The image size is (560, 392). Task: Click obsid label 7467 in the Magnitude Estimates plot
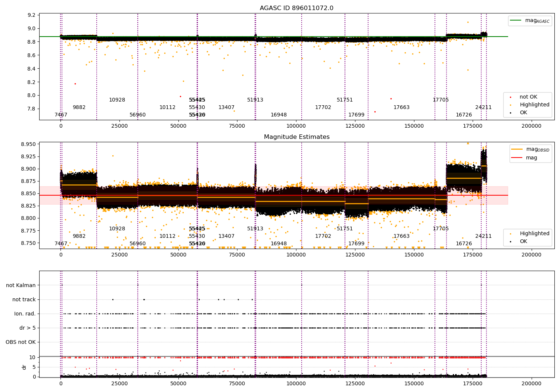point(61,244)
